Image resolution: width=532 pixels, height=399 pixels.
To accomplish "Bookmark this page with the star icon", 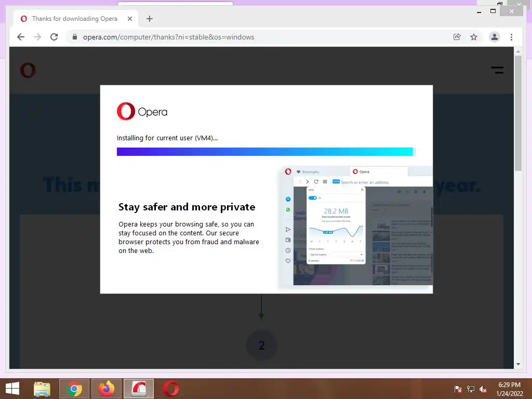I will (474, 37).
